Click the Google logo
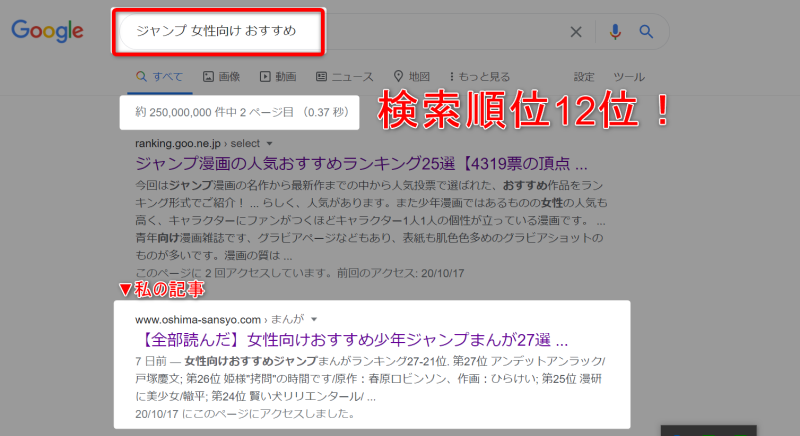The height and width of the screenshot is (436, 800). pyautogui.click(x=47, y=31)
